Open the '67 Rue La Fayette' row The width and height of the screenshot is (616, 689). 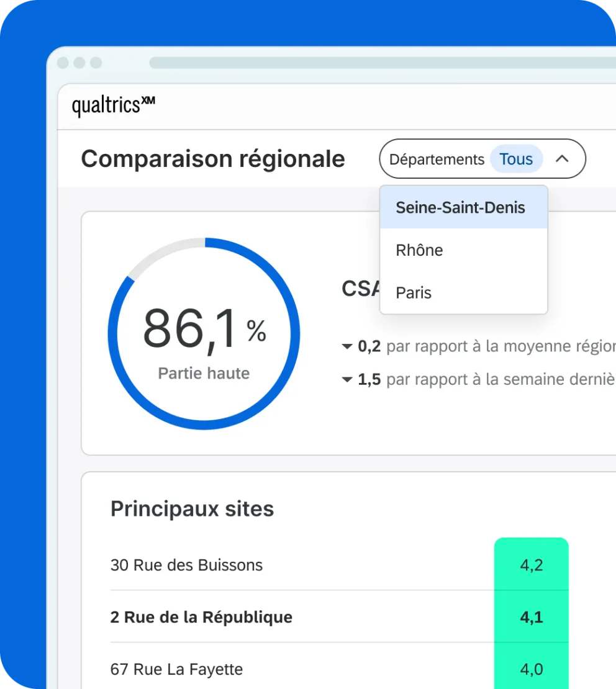tap(339, 668)
